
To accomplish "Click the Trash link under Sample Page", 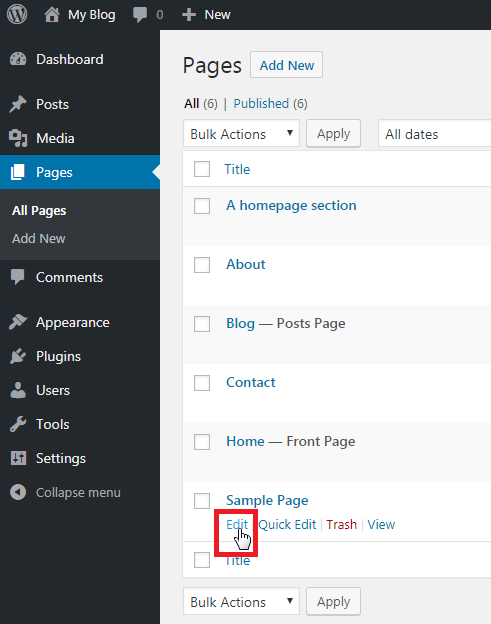I will tap(341, 525).
